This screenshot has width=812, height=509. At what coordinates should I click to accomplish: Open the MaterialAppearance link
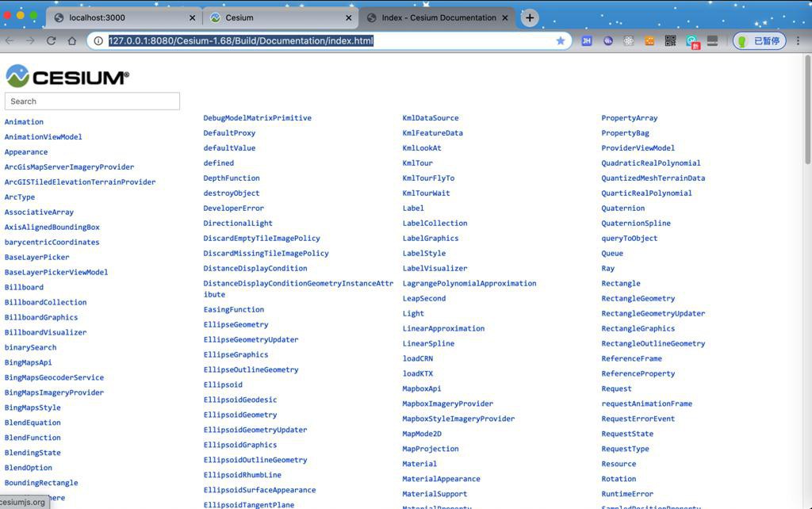tap(441, 479)
